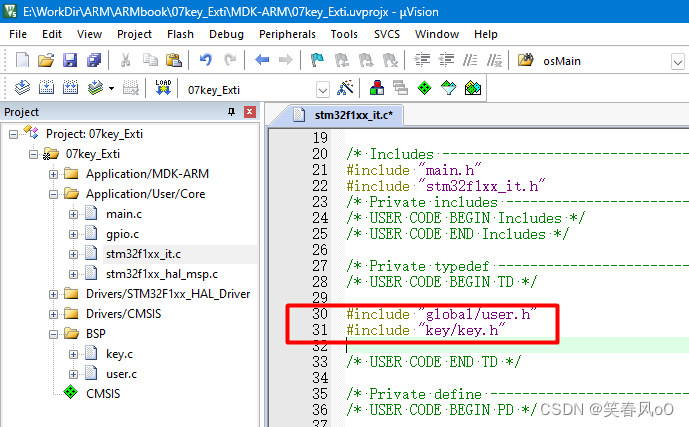Viewport: 689px width, 427px height.
Task: Navigate backward with the blue left arrow
Action: pos(262,59)
